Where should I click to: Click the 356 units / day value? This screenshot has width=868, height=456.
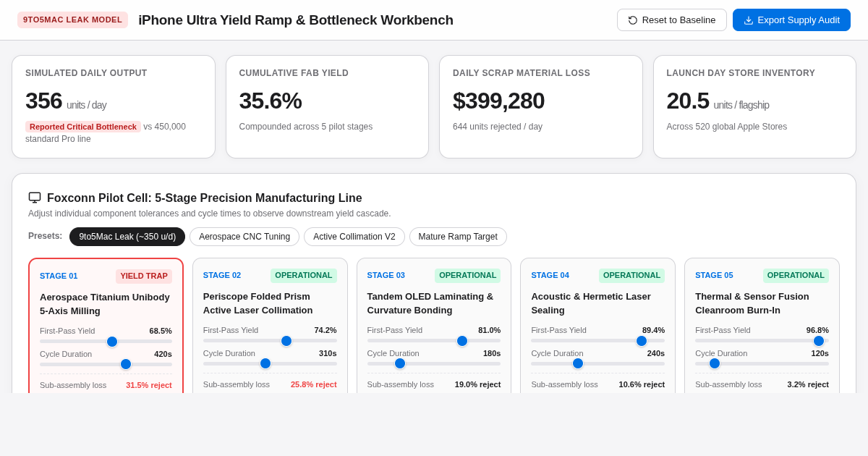[x=66, y=101]
